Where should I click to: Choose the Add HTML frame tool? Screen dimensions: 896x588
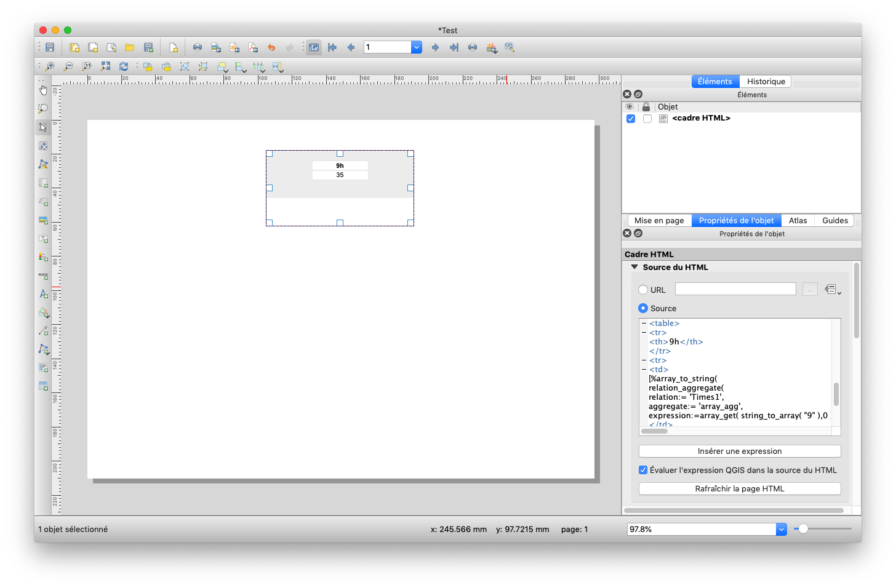tap(43, 367)
